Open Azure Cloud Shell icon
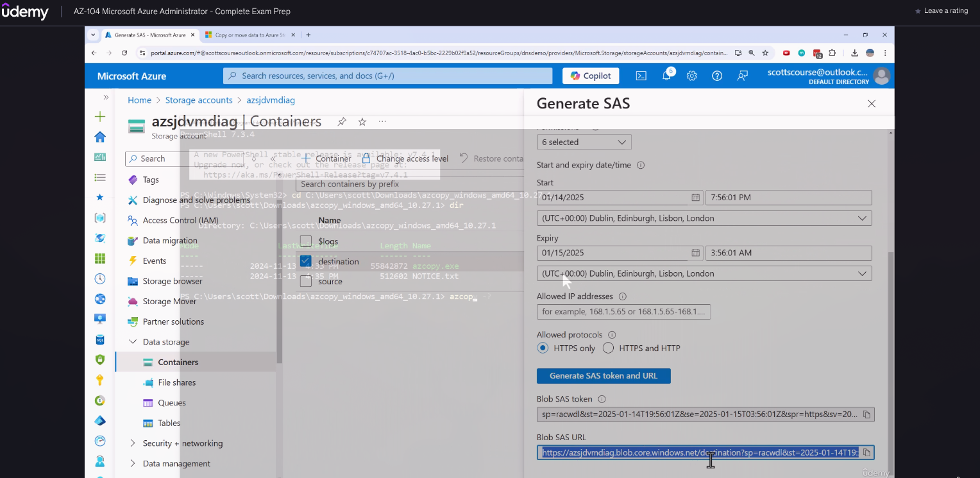Screen dimensions: 980x478 coord(641,76)
